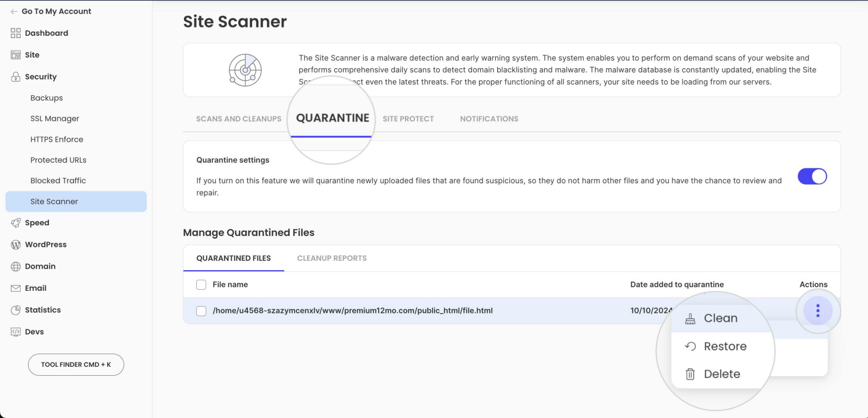
Task: Expand the Devs section in sidebar
Action: tap(34, 332)
